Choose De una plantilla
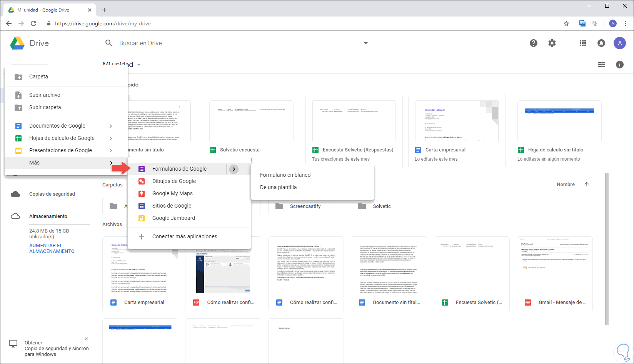 (312, 187)
